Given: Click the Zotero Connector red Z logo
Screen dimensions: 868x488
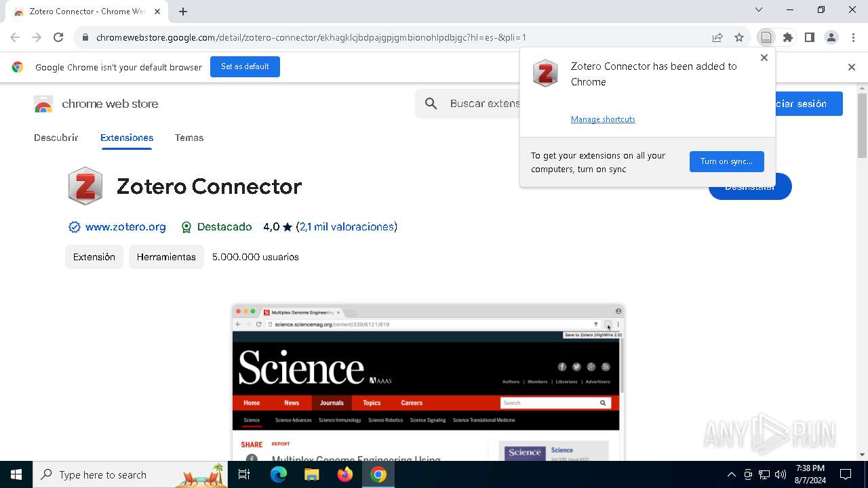Looking at the screenshot, I should 85,186.
